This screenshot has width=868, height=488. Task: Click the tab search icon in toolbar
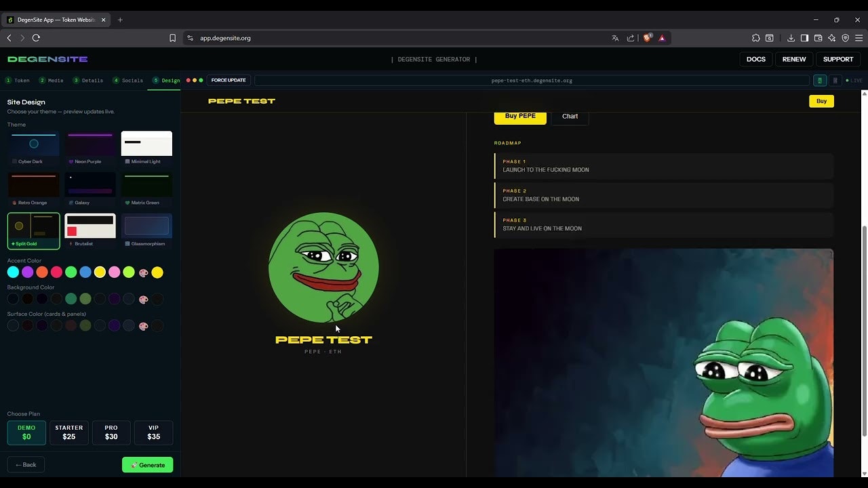point(770,38)
